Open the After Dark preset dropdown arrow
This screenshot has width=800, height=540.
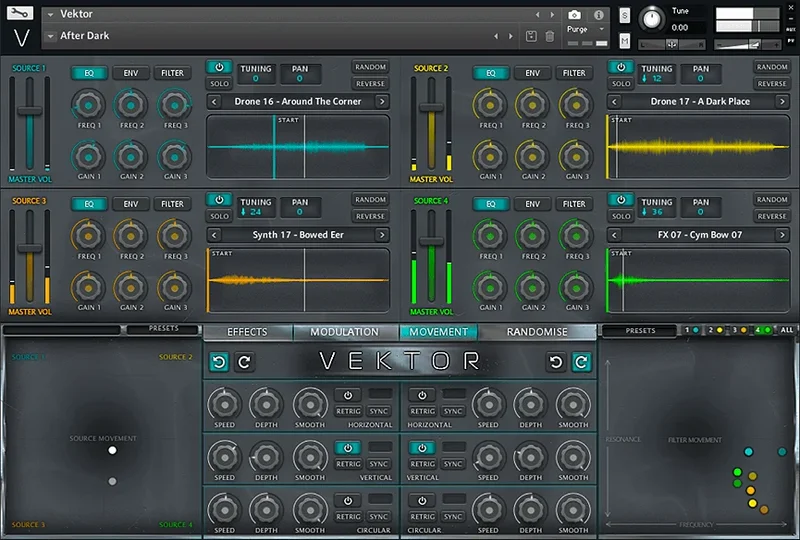[x=51, y=36]
